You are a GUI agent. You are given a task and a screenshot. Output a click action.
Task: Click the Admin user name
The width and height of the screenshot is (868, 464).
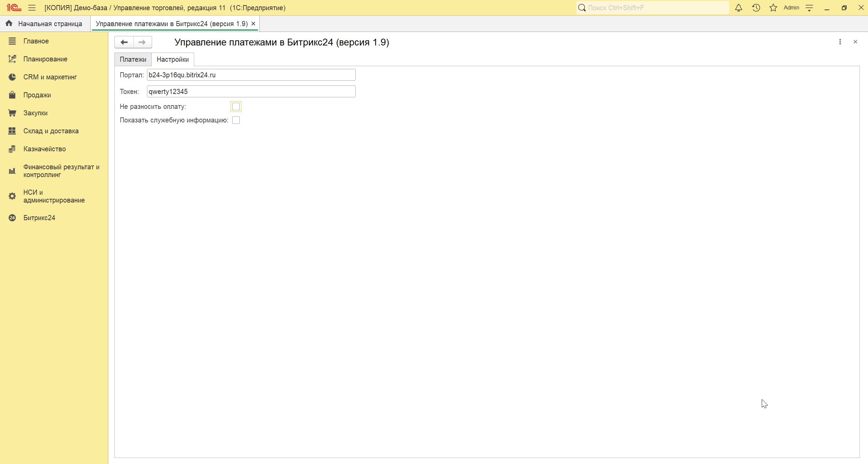(x=791, y=8)
